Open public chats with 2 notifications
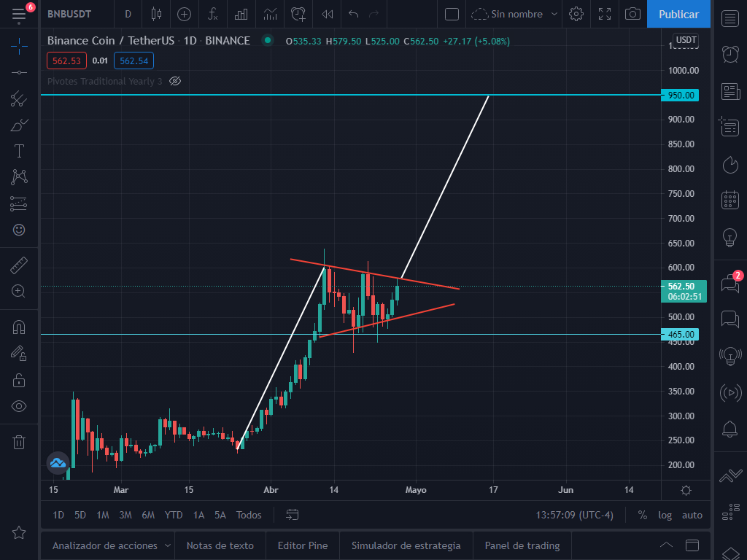This screenshot has height=560, width=747. [x=730, y=283]
